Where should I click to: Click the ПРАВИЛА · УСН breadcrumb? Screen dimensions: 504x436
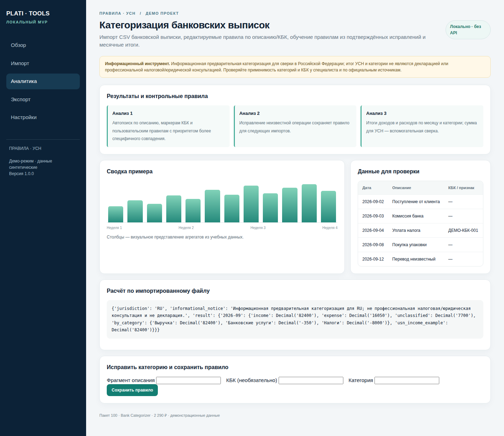point(117,13)
